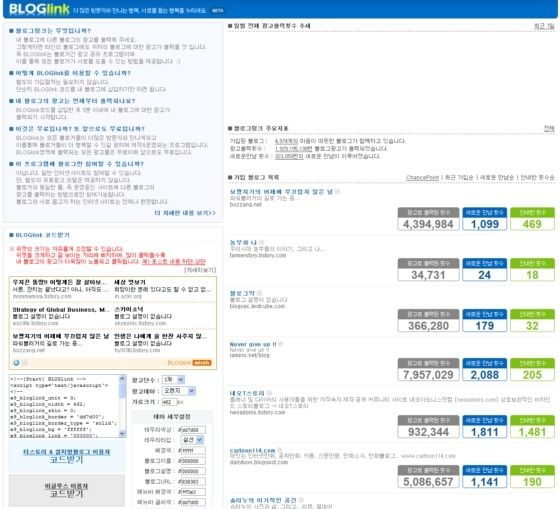Screen dimensions: 560x509
Task: Sort blog list by ChancePoint
Action: (x=422, y=178)
